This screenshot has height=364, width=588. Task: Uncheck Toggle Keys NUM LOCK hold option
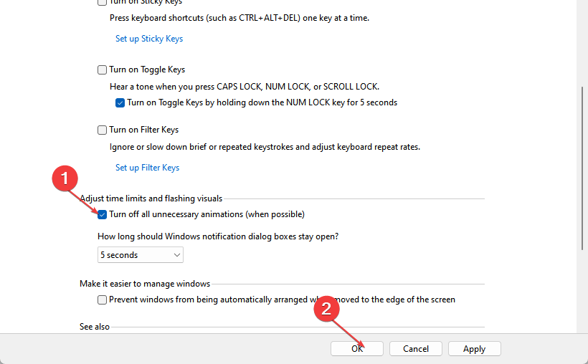tap(120, 102)
